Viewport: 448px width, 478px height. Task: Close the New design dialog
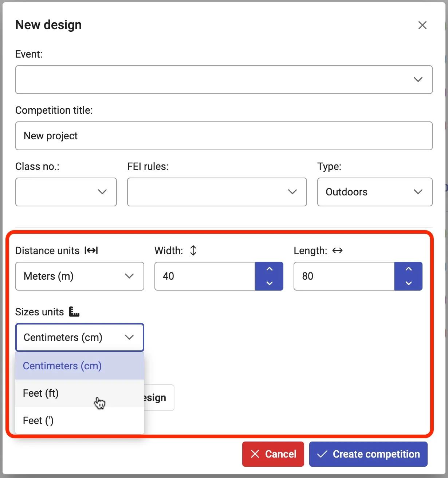coord(422,25)
